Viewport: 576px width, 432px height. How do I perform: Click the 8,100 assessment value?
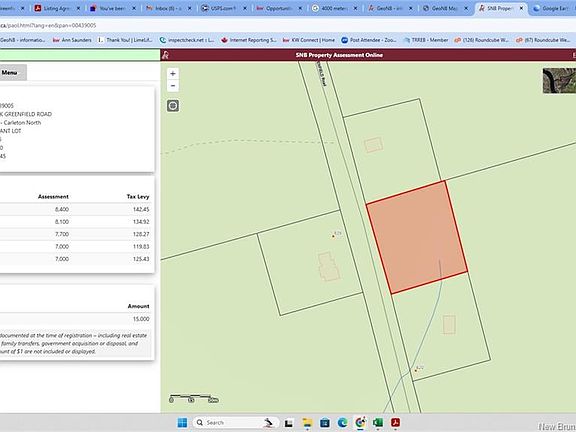pos(62,222)
